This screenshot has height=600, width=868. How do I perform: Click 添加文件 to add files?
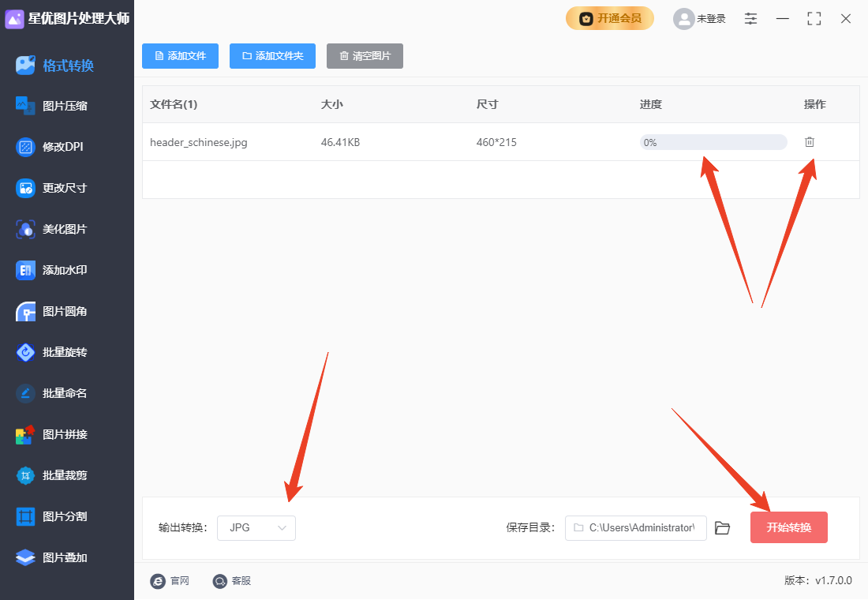[180, 56]
